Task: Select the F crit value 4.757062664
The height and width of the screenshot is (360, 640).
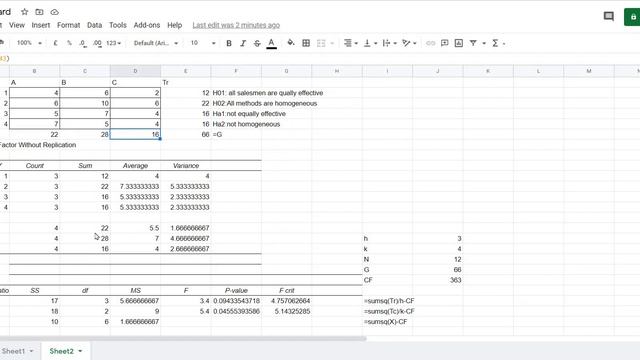Action: tap(287, 301)
